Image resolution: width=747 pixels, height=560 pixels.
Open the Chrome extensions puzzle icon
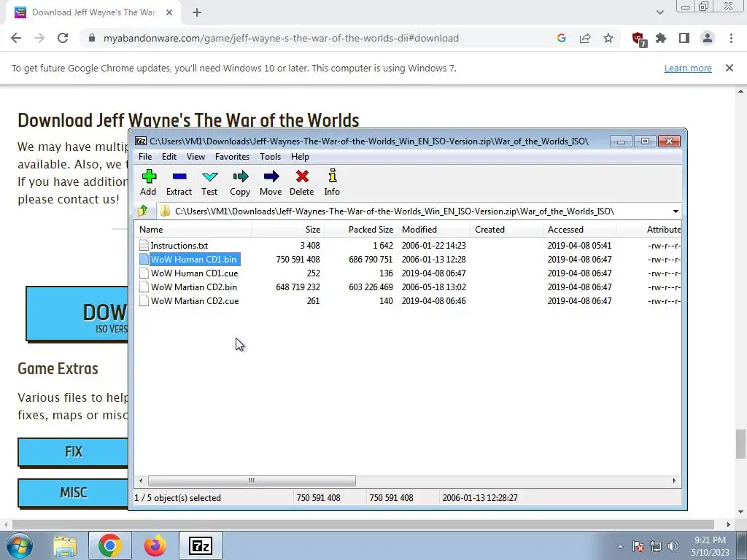[661, 38]
